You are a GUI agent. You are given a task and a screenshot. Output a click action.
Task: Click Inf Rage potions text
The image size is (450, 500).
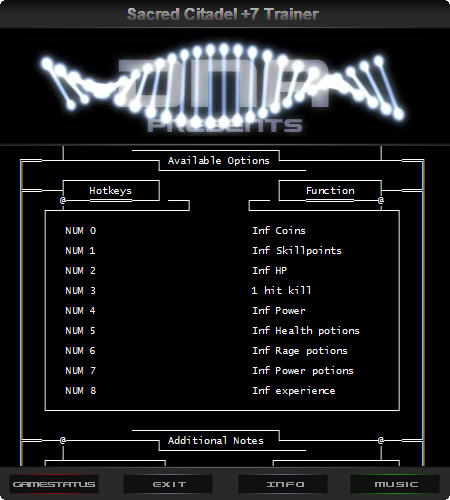pos(300,351)
